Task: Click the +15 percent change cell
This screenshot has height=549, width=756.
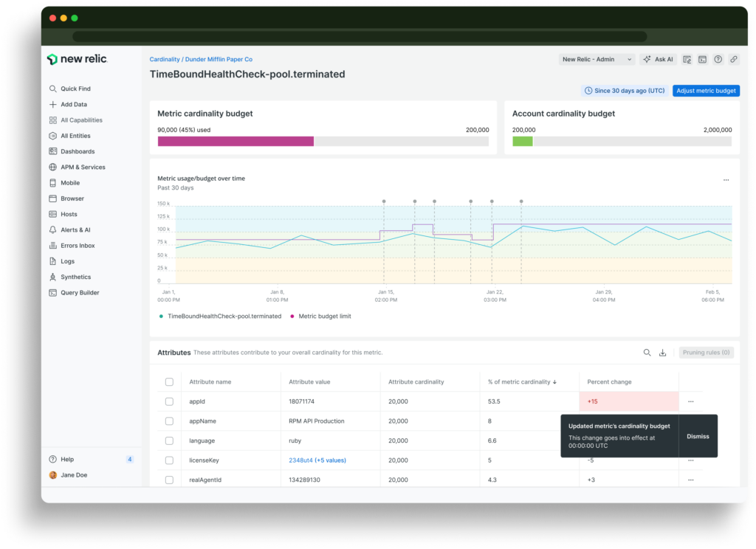Action: point(629,401)
